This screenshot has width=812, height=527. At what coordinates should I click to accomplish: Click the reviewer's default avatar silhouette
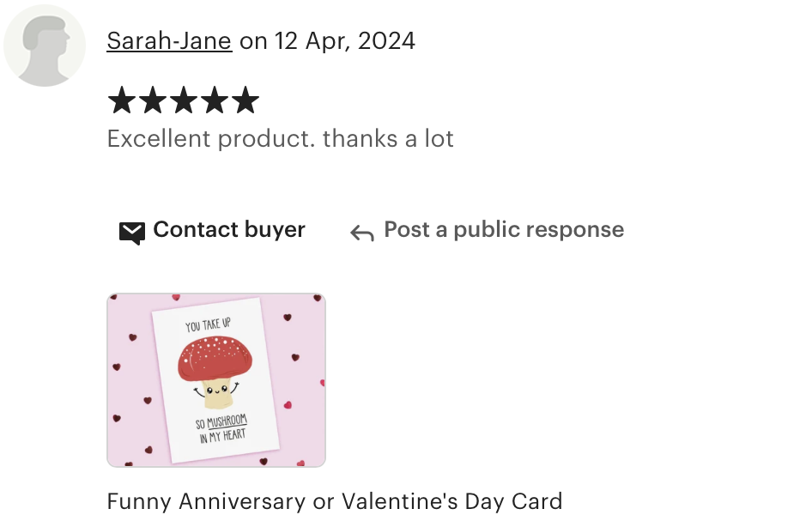45,45
